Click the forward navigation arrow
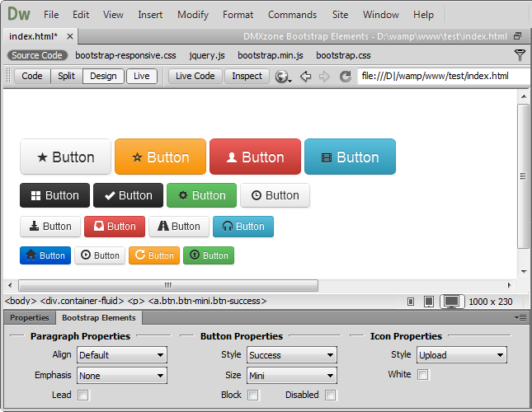The width and height of the screenshot is (532, 412). click(324, 77)
